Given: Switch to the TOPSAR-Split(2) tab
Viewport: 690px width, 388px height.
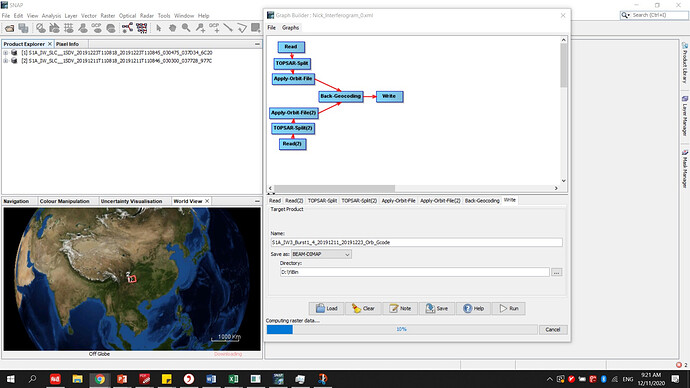Looking at the screenshot, I should tap(359, 201).
